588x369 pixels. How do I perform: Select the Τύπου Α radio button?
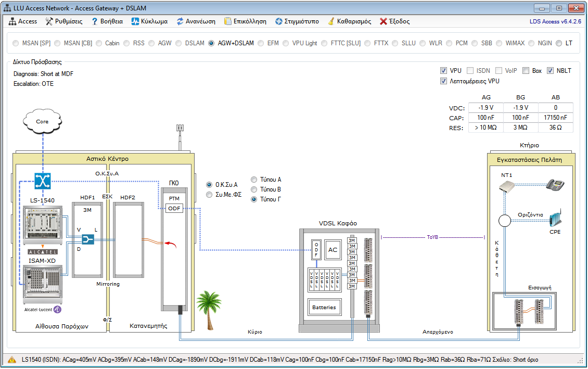(254, 180)
